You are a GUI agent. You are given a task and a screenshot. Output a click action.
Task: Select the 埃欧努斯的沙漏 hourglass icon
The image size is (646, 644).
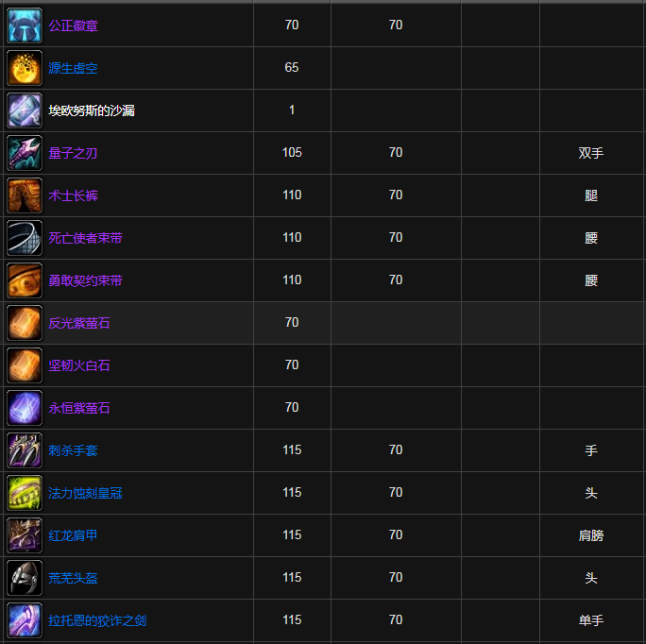point(25,110)
